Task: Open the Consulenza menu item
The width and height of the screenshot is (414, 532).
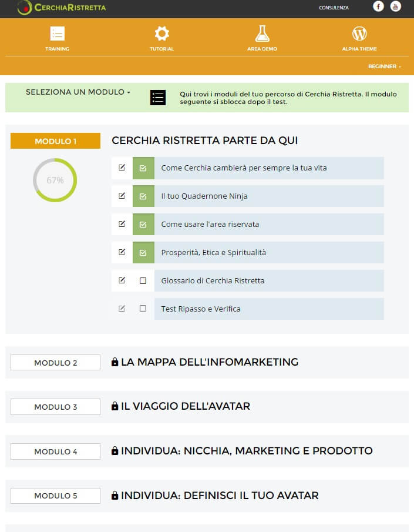Action: tap(334, 8)
